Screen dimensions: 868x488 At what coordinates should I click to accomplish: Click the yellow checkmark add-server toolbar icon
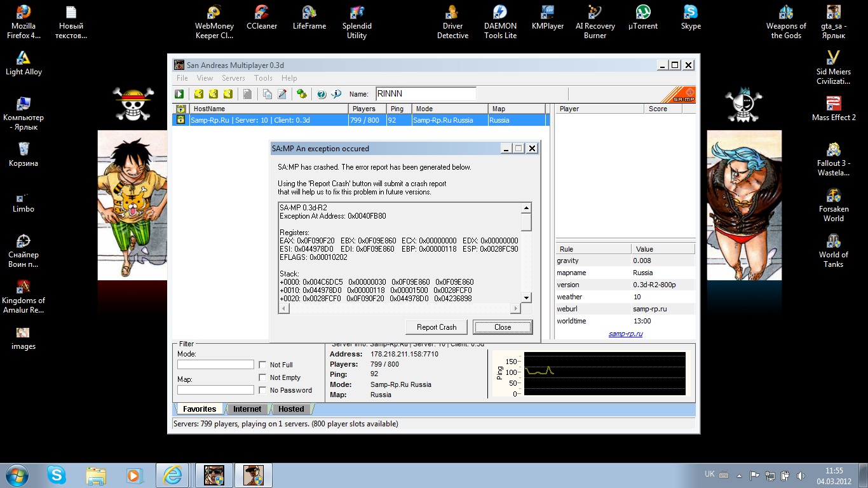click(199, 94)
